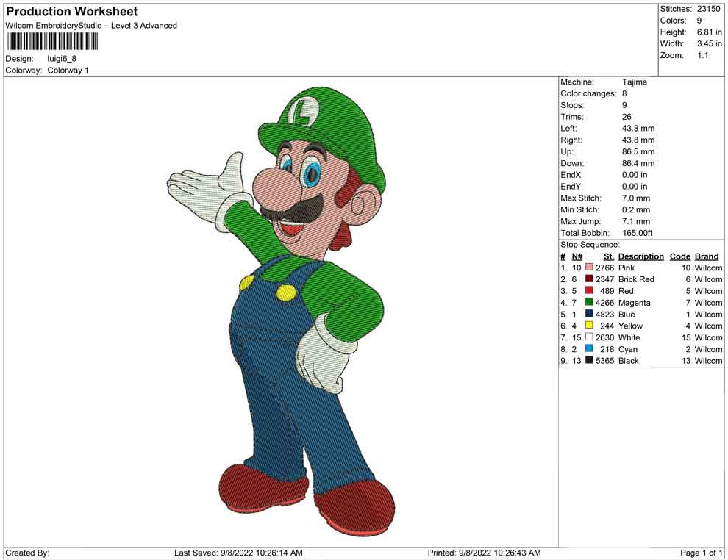
Task: Select the Brick Red description text
Action: pos(636,279)
